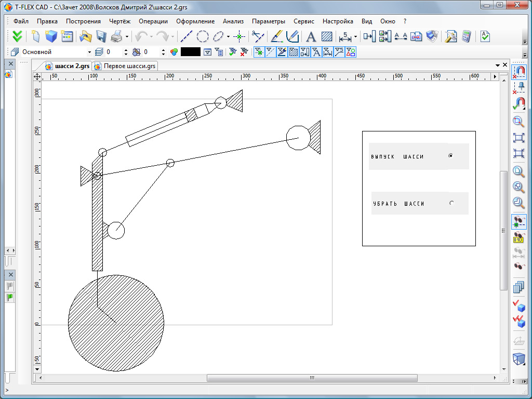The height and width of the screenshot is (399, 532).
Task: Open the Оформление menu
Action: (x=195, y=21)
